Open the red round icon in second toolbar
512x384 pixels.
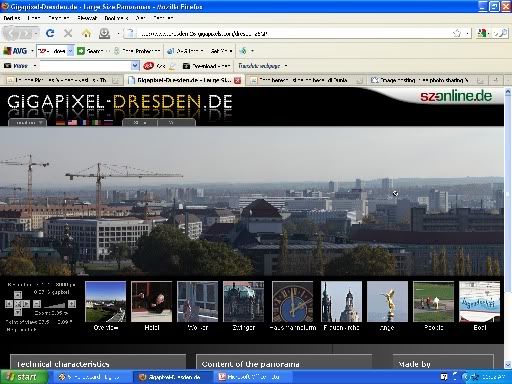149,66
